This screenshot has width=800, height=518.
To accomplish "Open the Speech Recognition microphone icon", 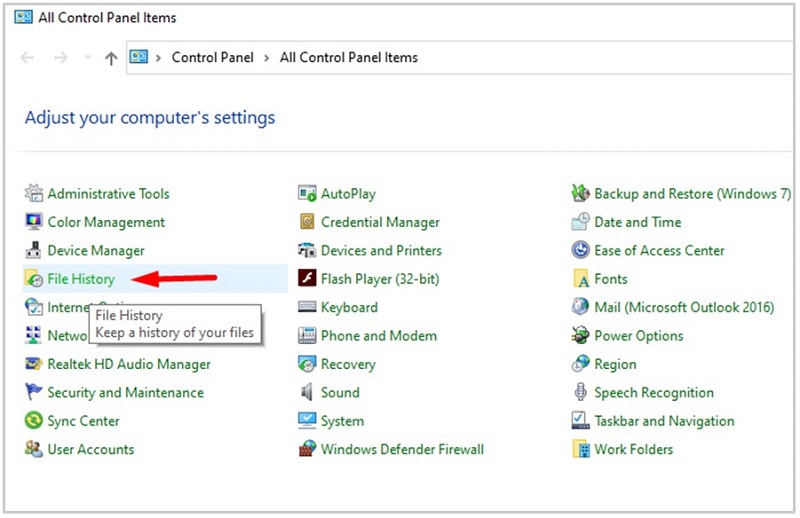I will [581, 393].
